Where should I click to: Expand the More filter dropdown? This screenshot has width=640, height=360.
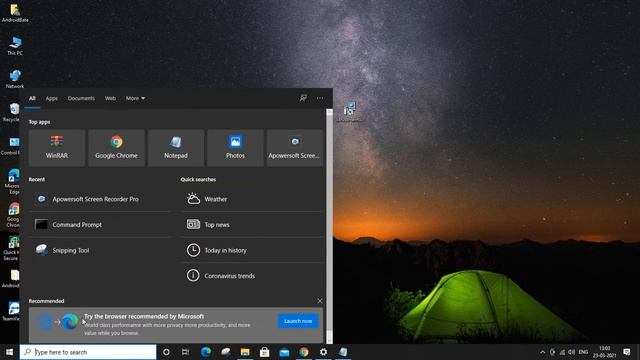pyautogui.click(x=135, y=98)
